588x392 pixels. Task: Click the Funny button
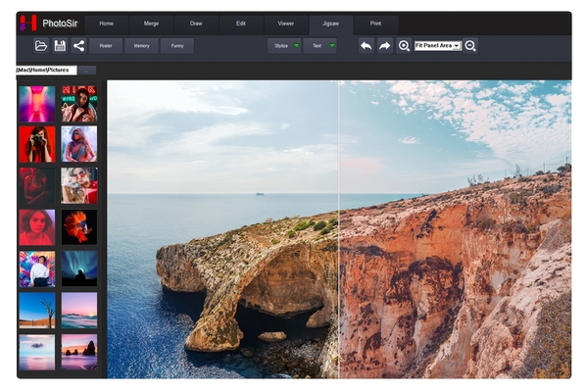pos(176,45)
